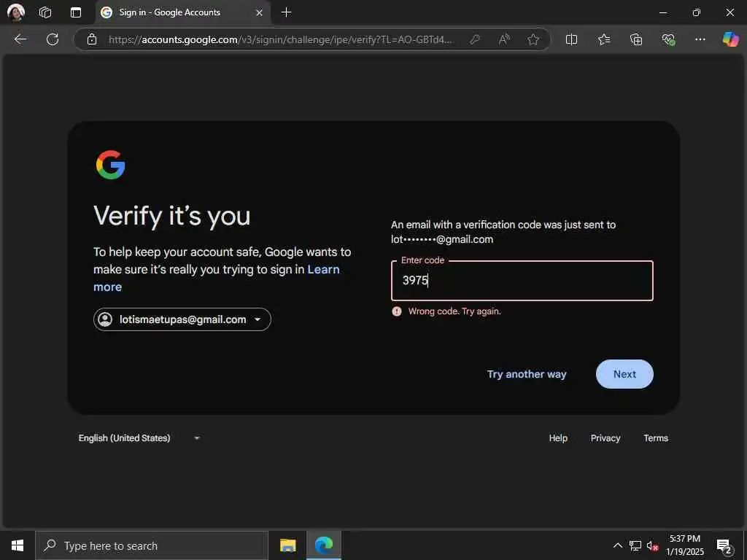The width and height of the screenshot is (747, 560).
Task: Add this page to favorites with the star
Action: pyautogui.click(x=533, y=39)
